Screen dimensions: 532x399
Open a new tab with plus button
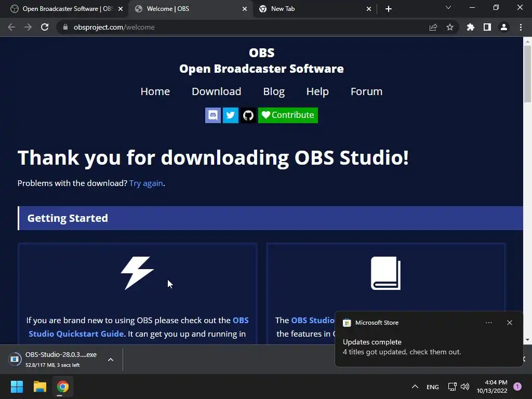(x=389, y=9)
